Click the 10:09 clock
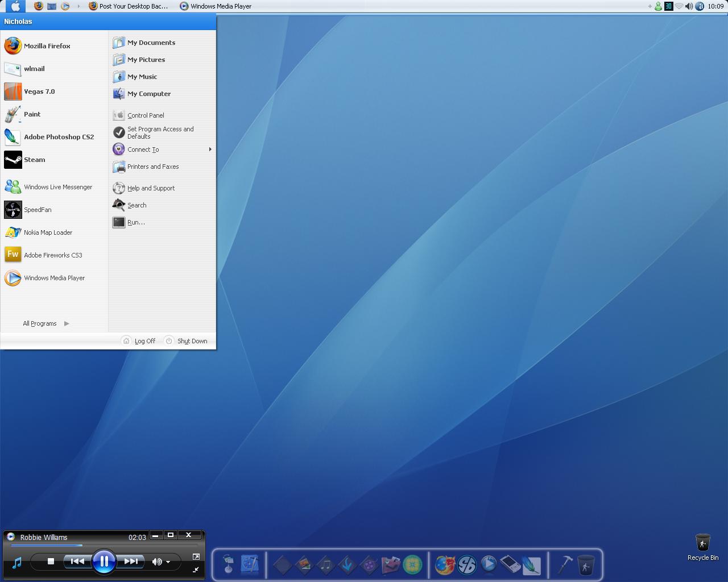 715,6
